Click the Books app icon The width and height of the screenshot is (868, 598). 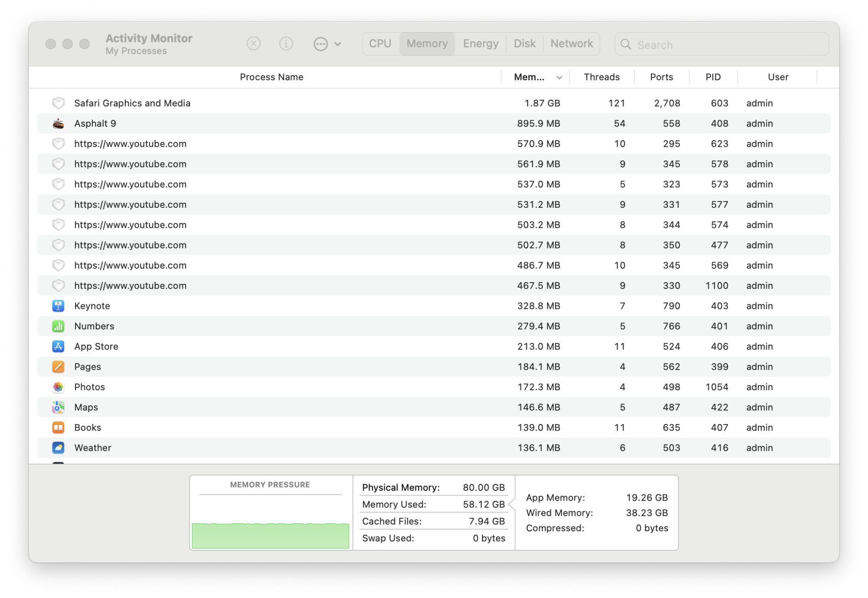click(x=58, y=428)
